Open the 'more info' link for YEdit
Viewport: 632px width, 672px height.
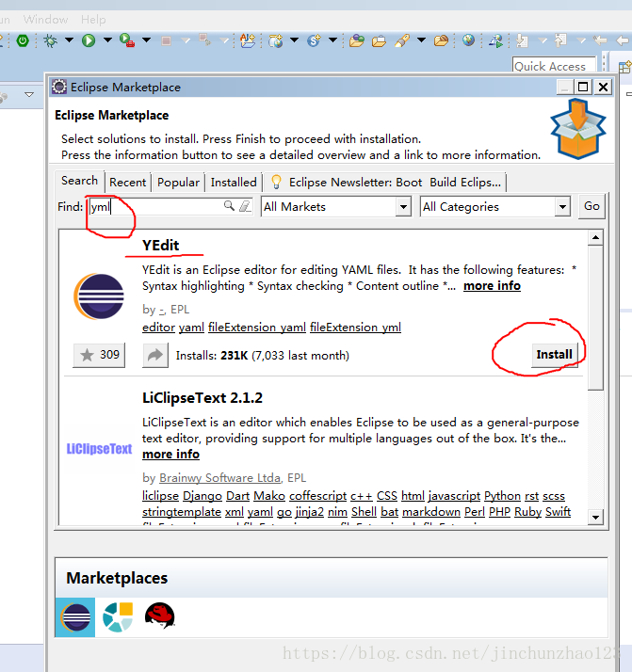point(492,286)
